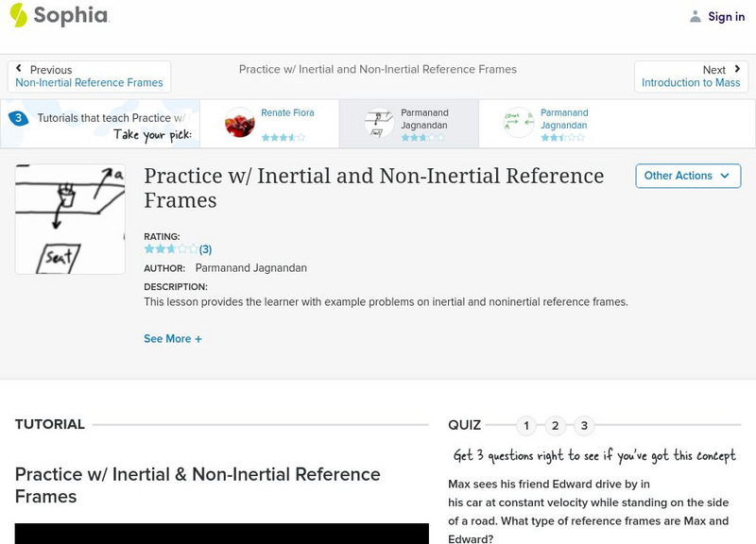Switch to the TUTORIAL section
Image resolution: width=756 pixels, height=544 pixels.
50,424
